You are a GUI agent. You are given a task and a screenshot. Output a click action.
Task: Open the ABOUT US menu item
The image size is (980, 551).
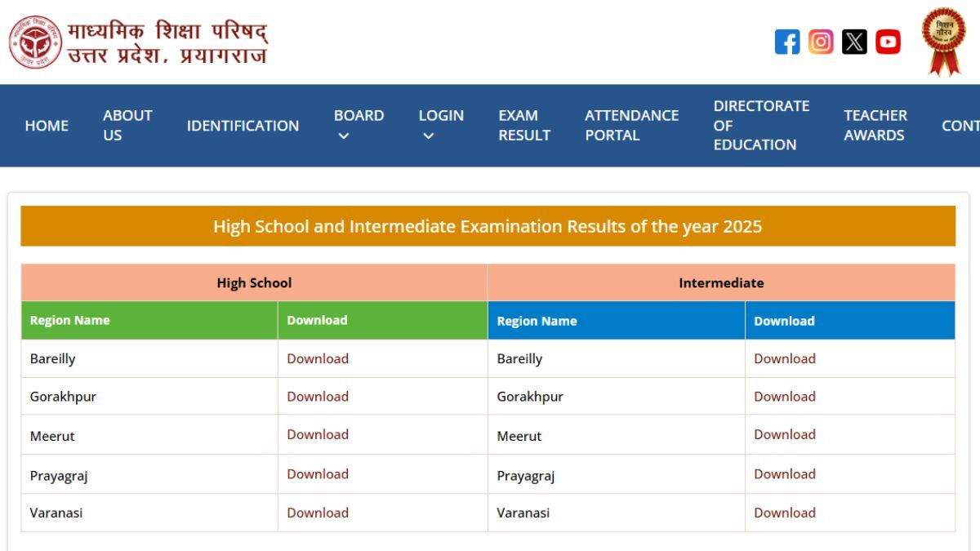[x=127, y=125]
